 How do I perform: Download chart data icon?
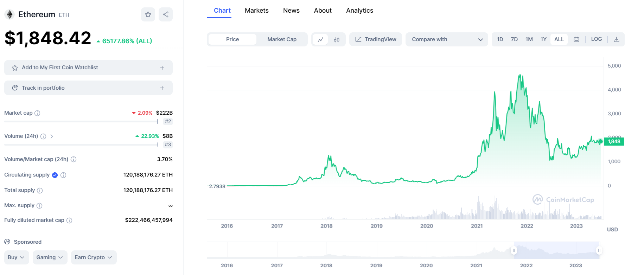[617, 39]
